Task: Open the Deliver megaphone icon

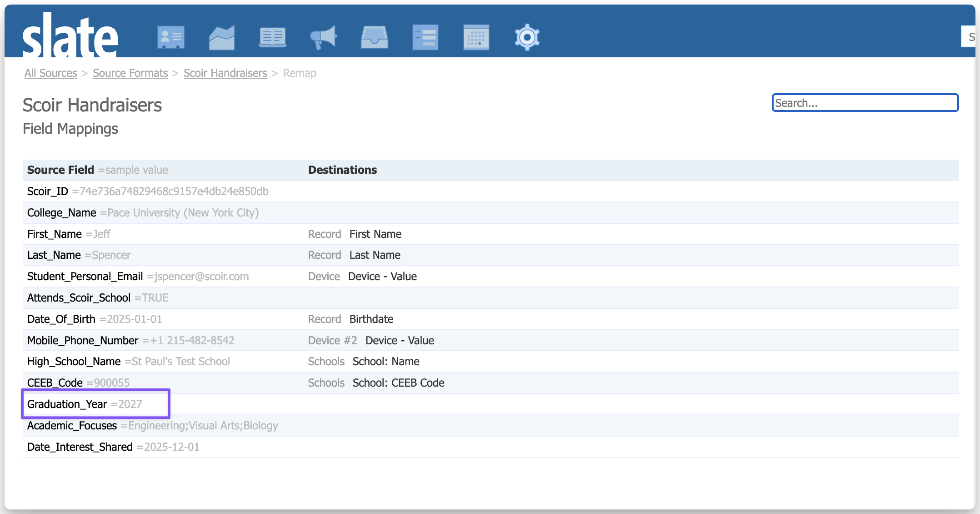Action: [x=323, y=37]
